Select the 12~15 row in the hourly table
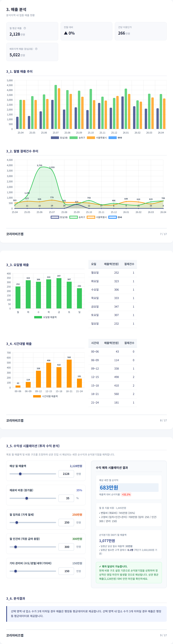Viewport: 173px width, 644px height. click(113, 377)
